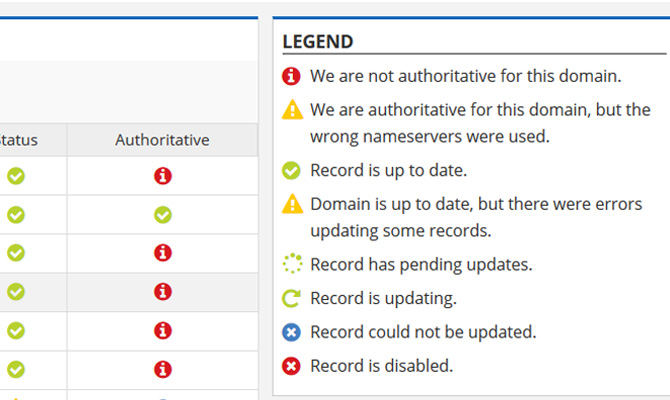The width and height of the screenshot is (670, 400).
Task: Click the red X record disabled icon
Action: [292, 366]
